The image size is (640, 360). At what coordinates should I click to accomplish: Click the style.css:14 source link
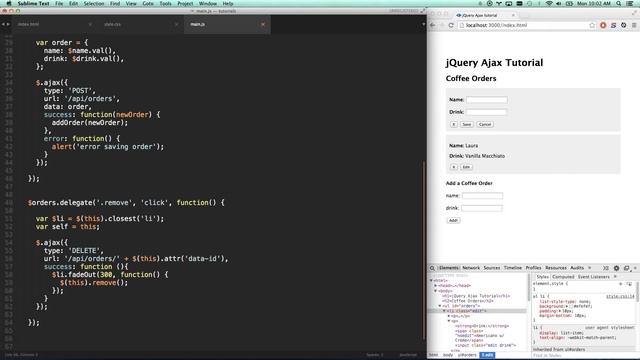click(x=620, y=296)
